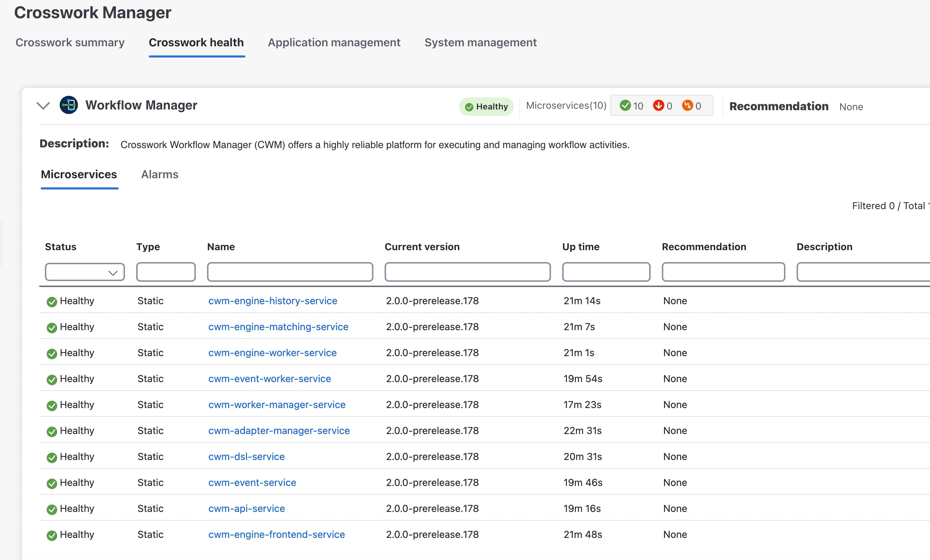Sort by the Up time column header
930x560 pixels.
click(580, 247)
